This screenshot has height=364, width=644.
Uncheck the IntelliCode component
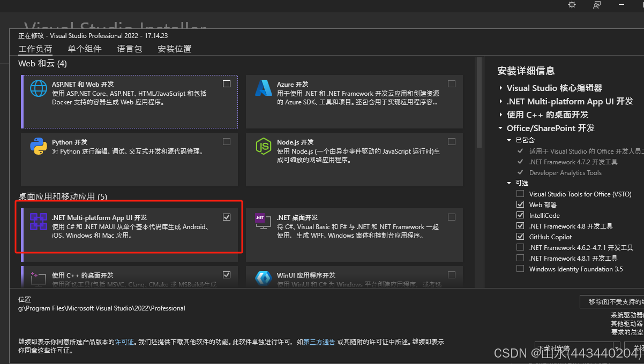[520, 216]
